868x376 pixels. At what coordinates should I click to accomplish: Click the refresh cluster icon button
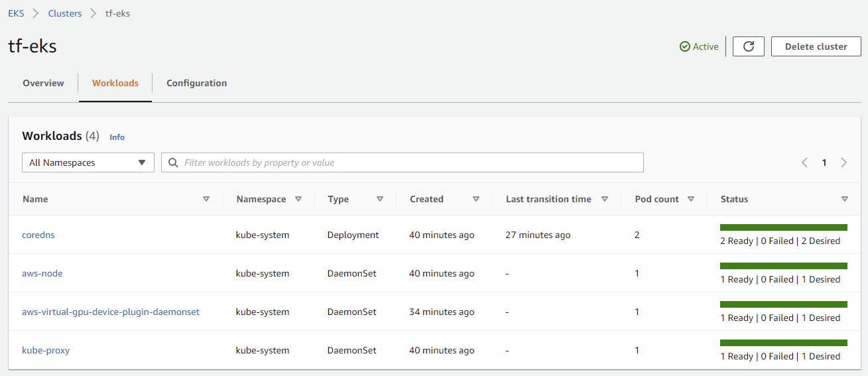[x=749, y=46]
